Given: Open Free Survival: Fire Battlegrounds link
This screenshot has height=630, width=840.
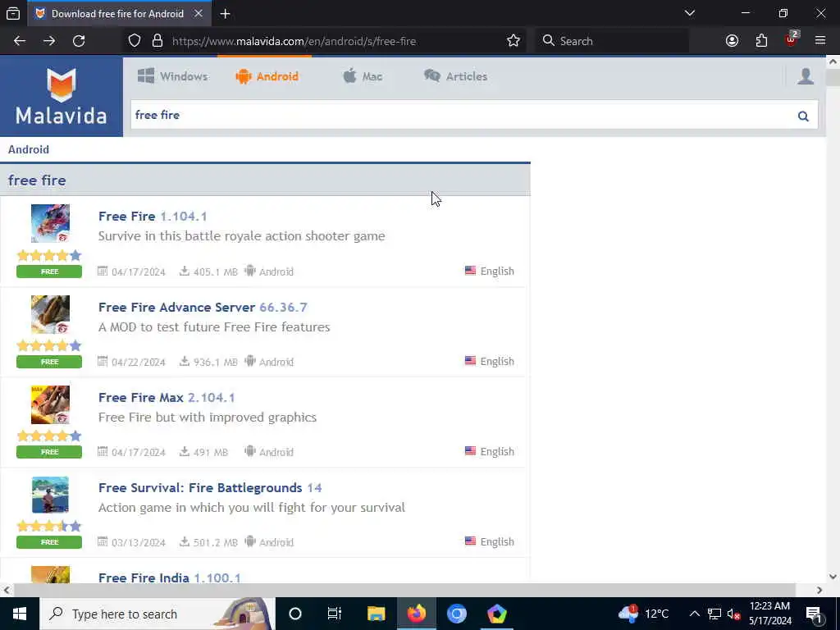Looking at the screenshot, I should pyautogui.click(x=210, y=487).
